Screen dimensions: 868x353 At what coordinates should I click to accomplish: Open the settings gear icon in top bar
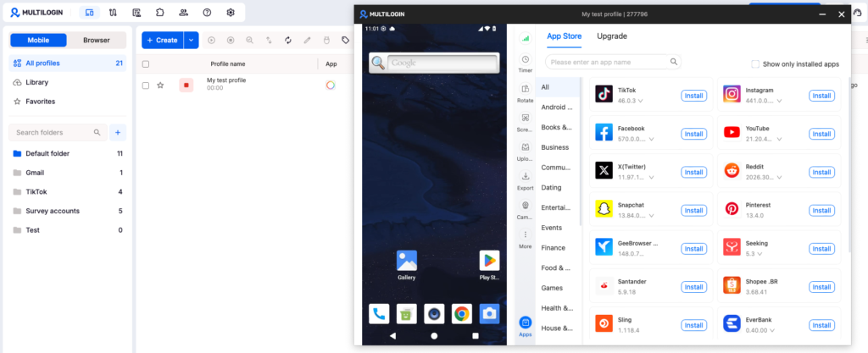point(231,12)
